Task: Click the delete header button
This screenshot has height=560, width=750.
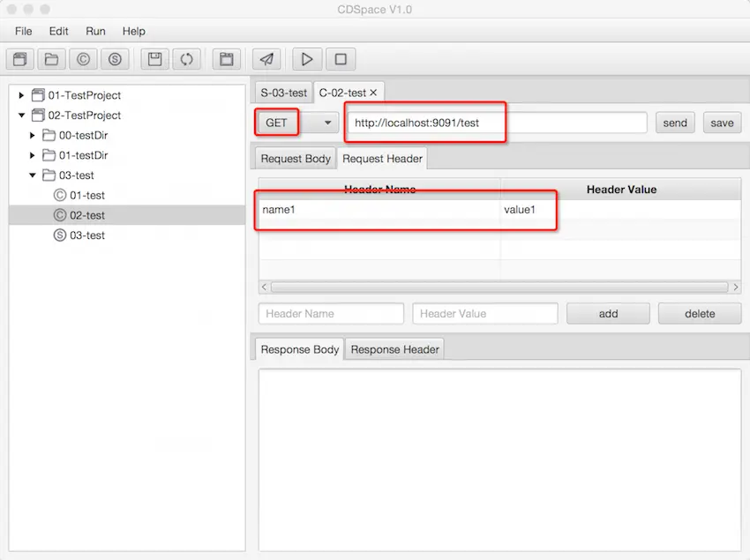Action: click(700, 314)
